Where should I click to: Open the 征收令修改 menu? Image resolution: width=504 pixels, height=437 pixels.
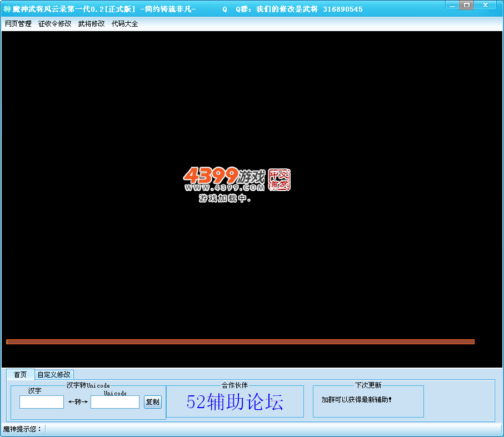point(54,24)
